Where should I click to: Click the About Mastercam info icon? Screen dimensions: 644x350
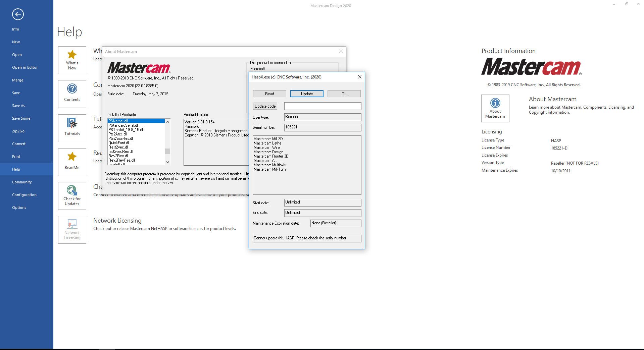(495, 103)
